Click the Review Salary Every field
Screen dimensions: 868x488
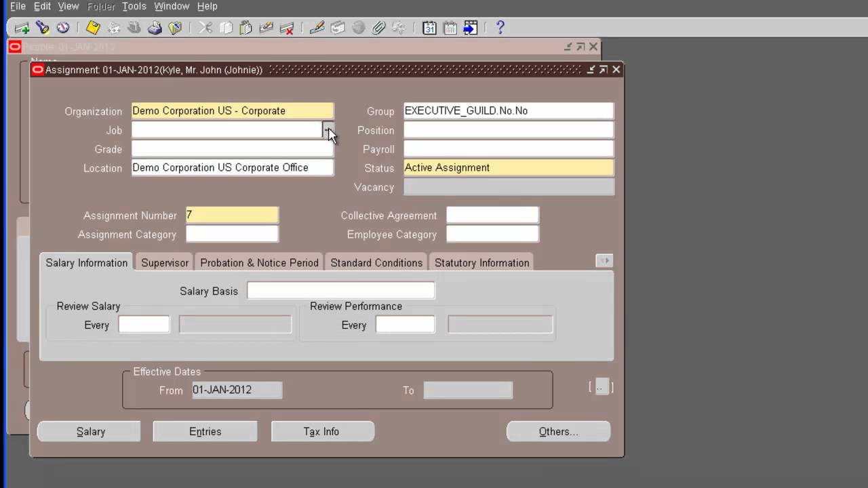pyautogui.click(x=144, y=325)
